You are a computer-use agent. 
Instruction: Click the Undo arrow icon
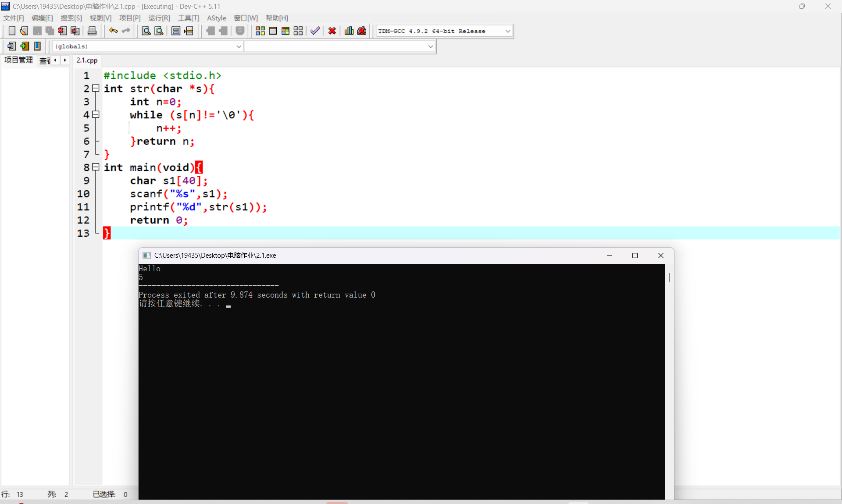pyautogui.click(x=113, y=31)
